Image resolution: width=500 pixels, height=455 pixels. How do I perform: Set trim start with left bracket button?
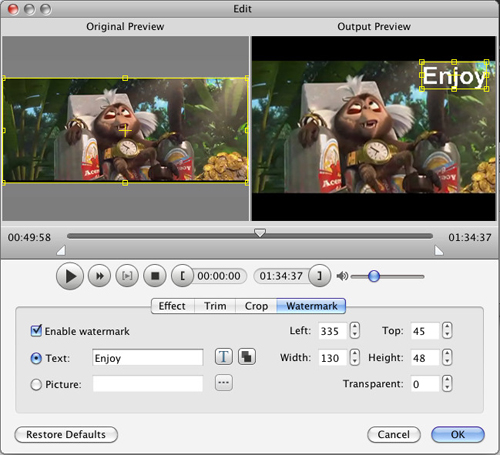[182, 276]
